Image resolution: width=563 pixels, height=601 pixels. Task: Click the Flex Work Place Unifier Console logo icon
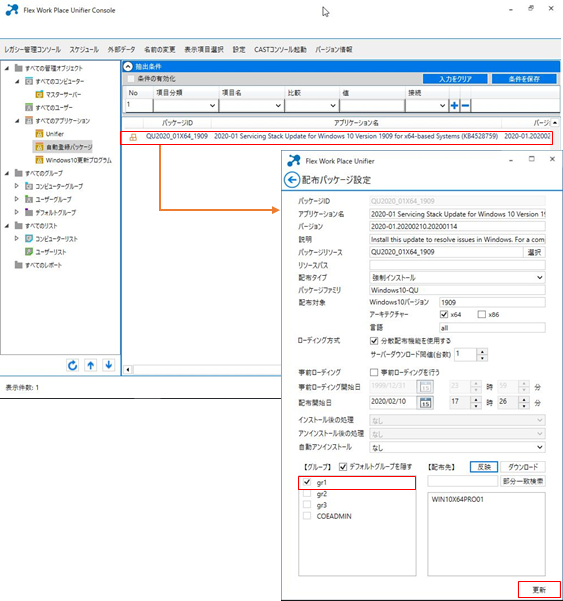[12, 10]
